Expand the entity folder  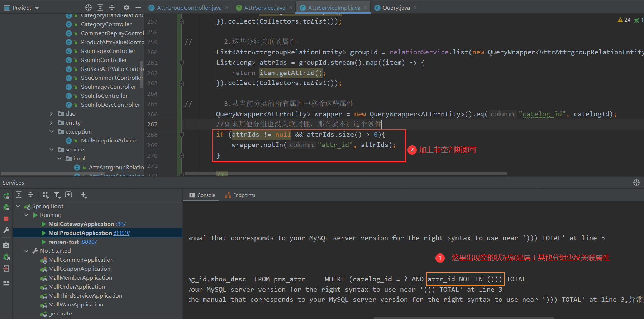coord(51,122)
